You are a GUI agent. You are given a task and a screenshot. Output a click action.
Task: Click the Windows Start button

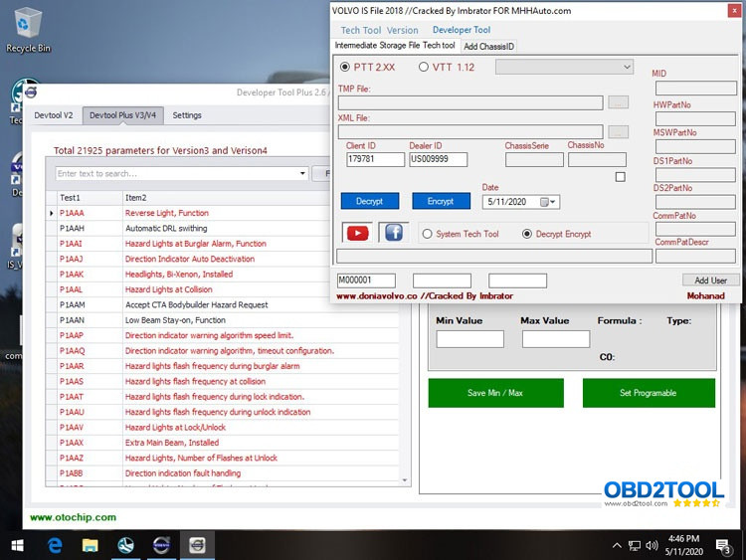tap(17, 545)
